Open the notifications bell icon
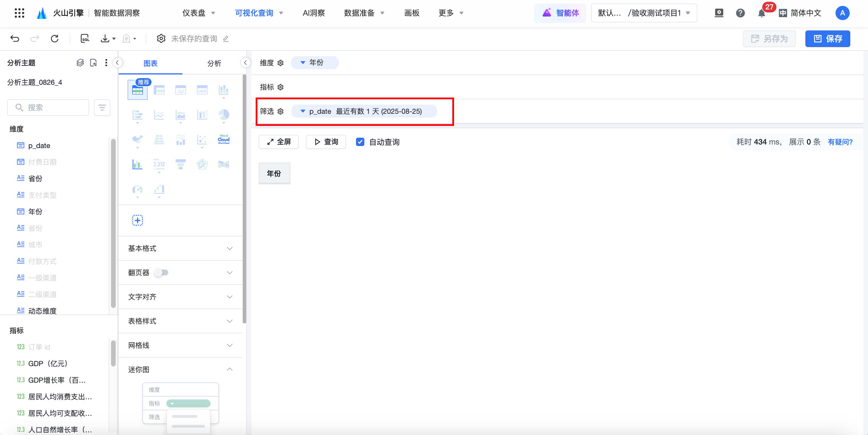The width and height of the screenshot is (868, 435). coord(761,13)
